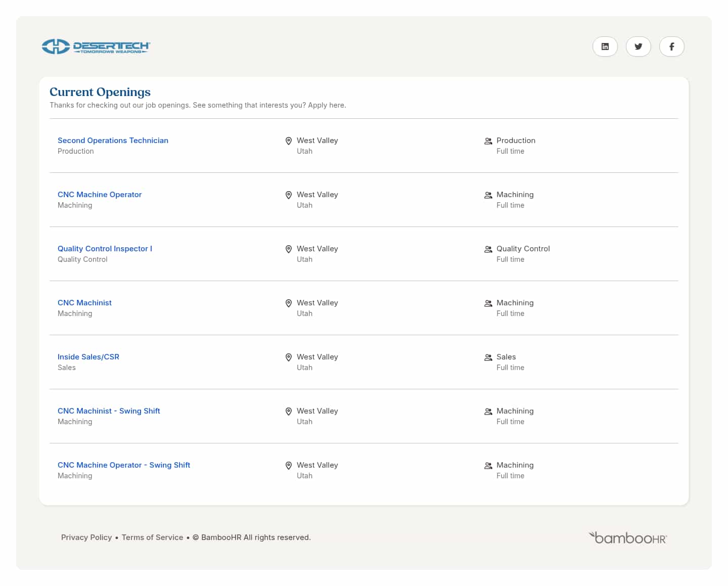Viewport: 728px width, 586px height.
Task: Open Quality Control Inspector I posting
Action: click(x=105, y=249)
